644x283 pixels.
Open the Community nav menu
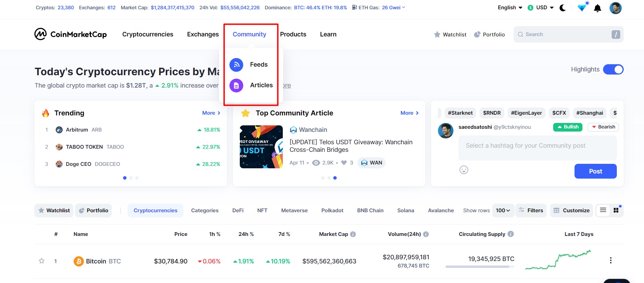click(x=249, y=34)
